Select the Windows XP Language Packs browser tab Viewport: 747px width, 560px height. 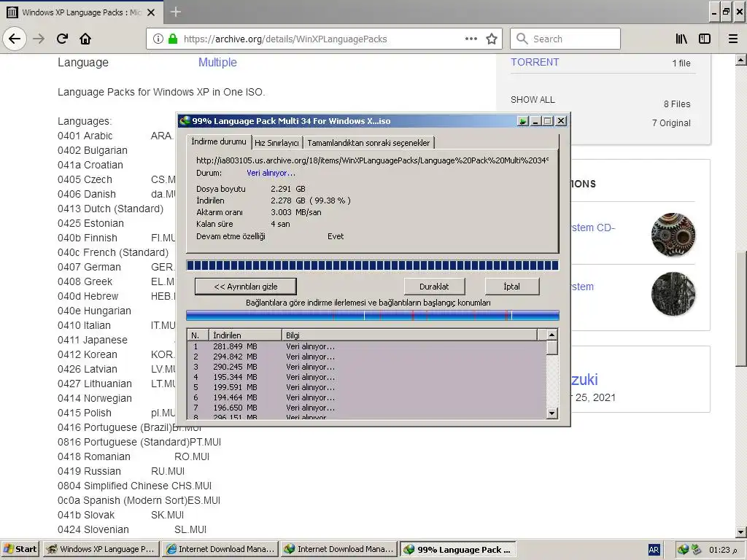[82, 12]
